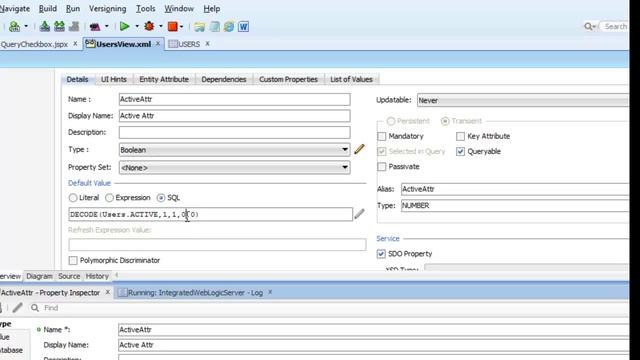Open the Run menu
640x360 pixels.
pos(73,9)
